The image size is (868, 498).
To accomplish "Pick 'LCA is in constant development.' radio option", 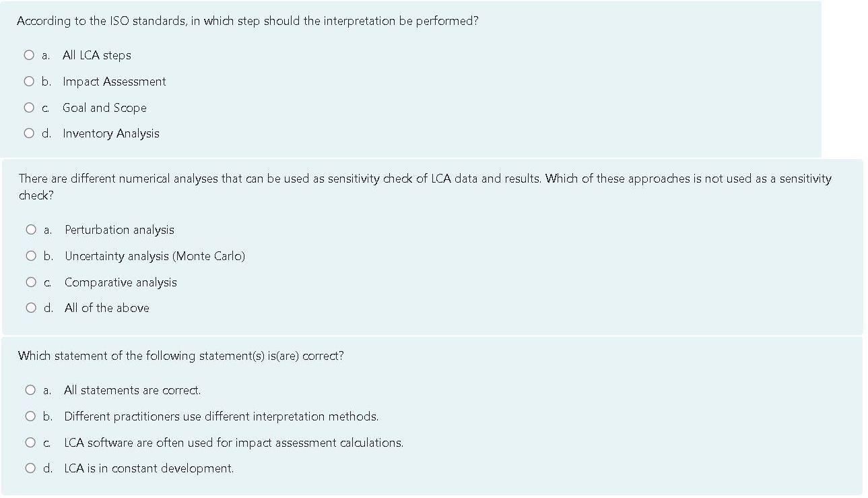I will [30, 468].
